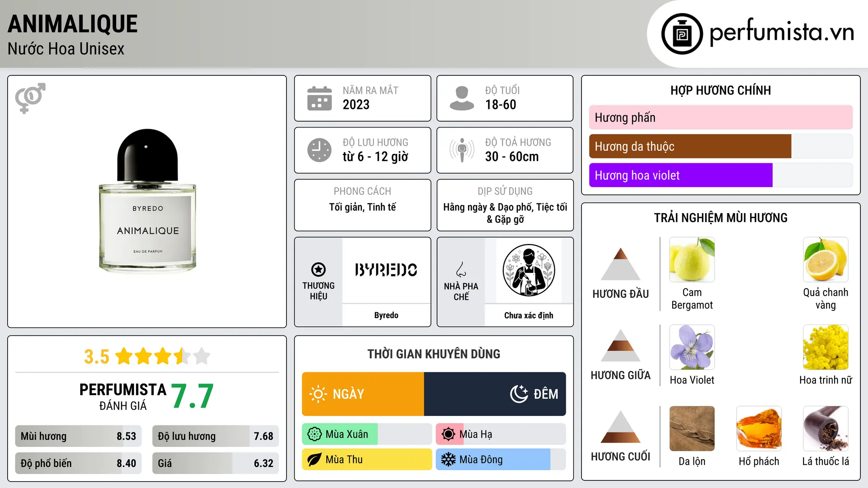This screenshot has height=488, width=868.
Task: Click the Độ lưu hương 7.68 score bar
Action: click(216, 436)
